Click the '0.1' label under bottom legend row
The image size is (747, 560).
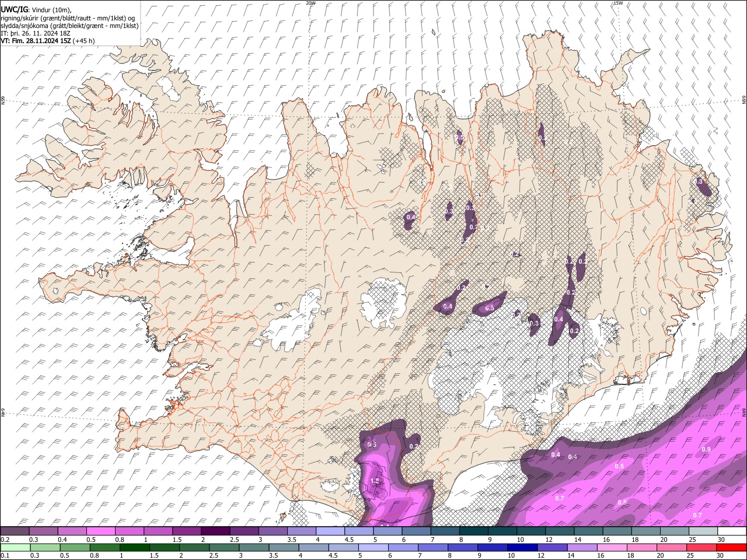click(x=4, y=555)
